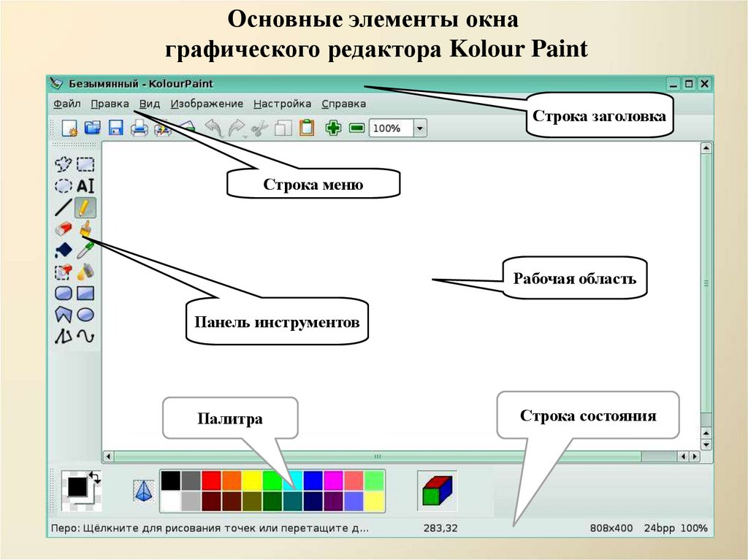Click the Copy icon in the toolbar
The width and height of the screenshot is (748, 560).
point(283,128)
